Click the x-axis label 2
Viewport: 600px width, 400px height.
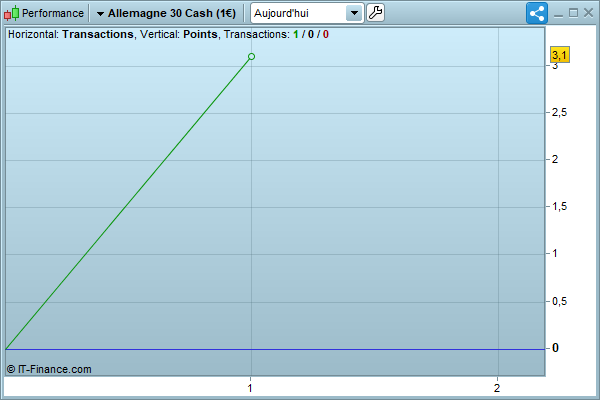coord(497,388)
